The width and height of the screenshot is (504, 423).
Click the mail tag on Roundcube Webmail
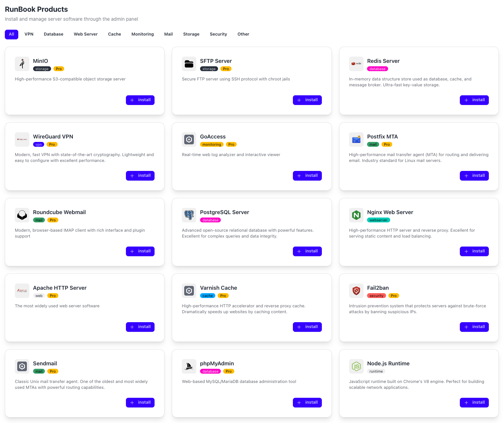[x=39, y=220]
